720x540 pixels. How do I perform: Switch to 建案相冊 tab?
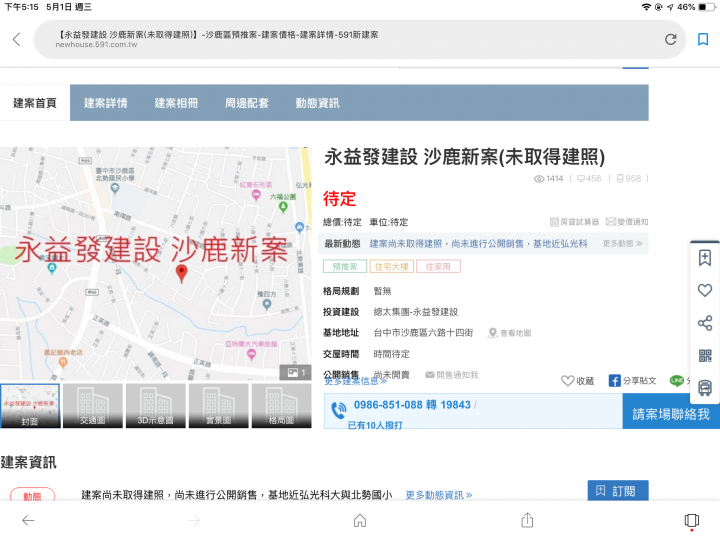(176, 103)
